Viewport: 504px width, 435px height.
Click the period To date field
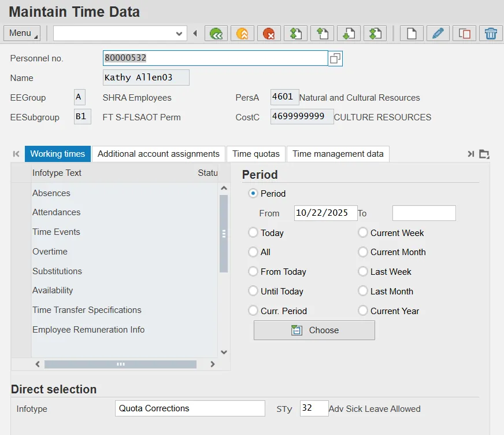(424, 213)
